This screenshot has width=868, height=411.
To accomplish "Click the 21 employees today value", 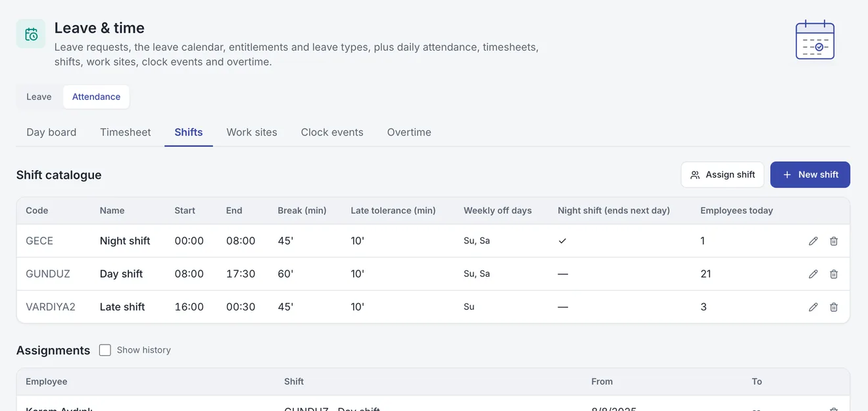I will pos(706,274).
